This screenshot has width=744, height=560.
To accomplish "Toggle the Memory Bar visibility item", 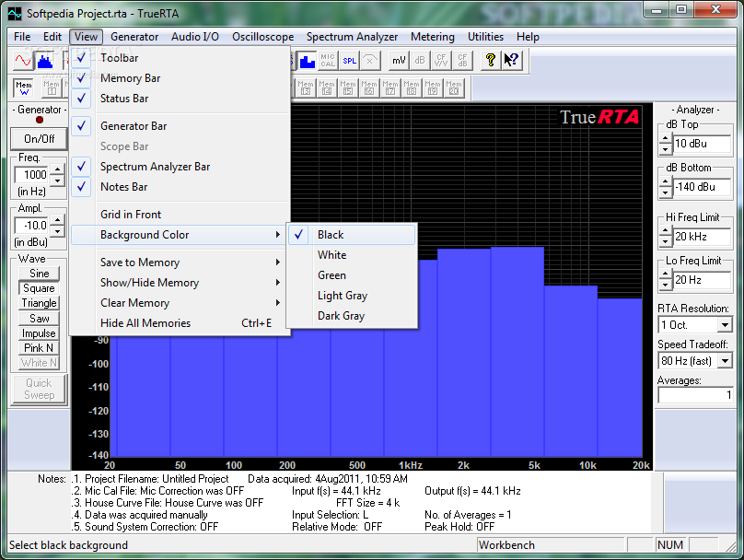I will tap(180, 78).
